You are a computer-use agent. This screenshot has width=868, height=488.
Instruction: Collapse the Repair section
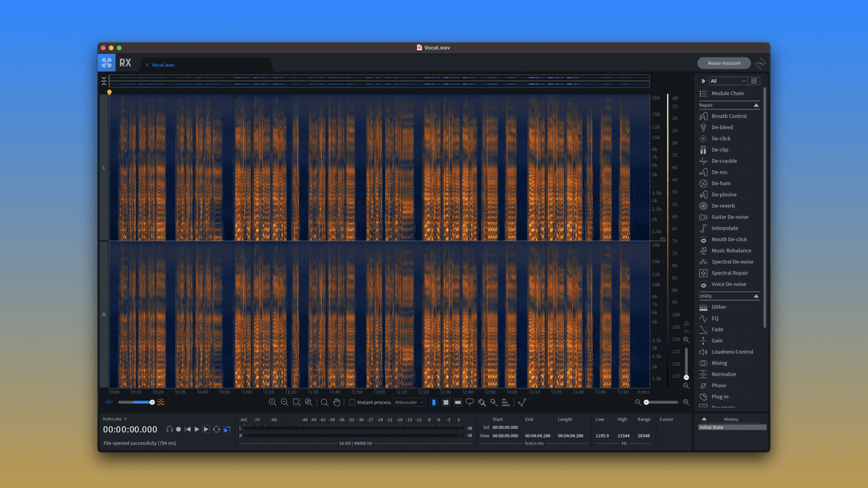pyautogui.click(x=756, y=105)
